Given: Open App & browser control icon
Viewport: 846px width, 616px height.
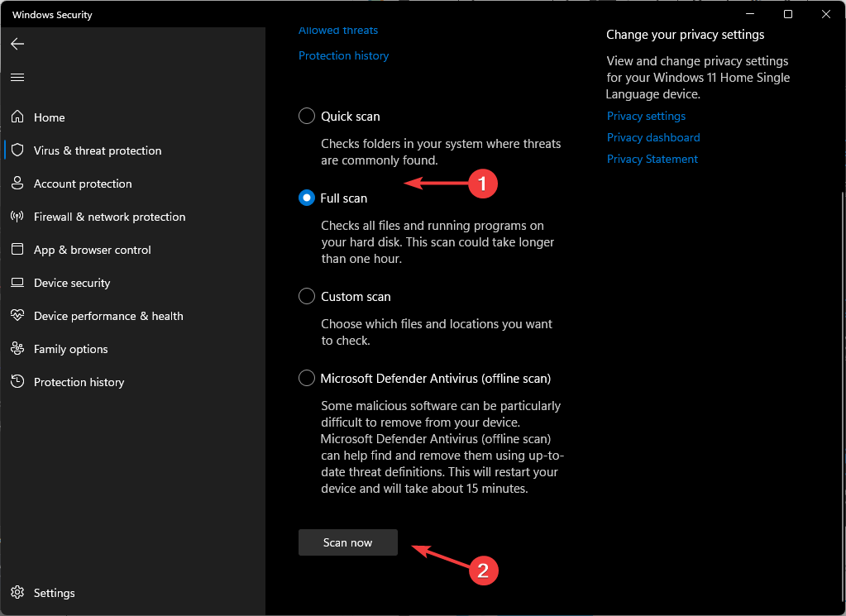Looking at the screenshot, I should 17,250.
